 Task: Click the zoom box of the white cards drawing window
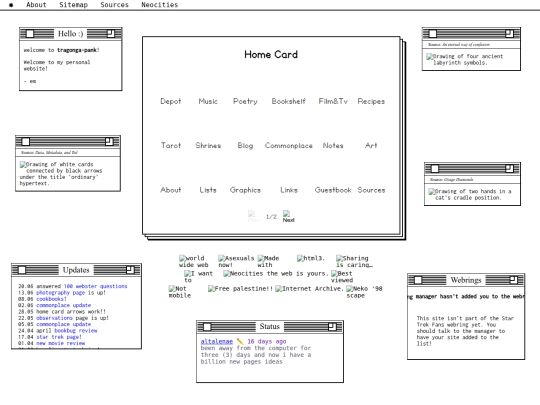click(109, 142)
